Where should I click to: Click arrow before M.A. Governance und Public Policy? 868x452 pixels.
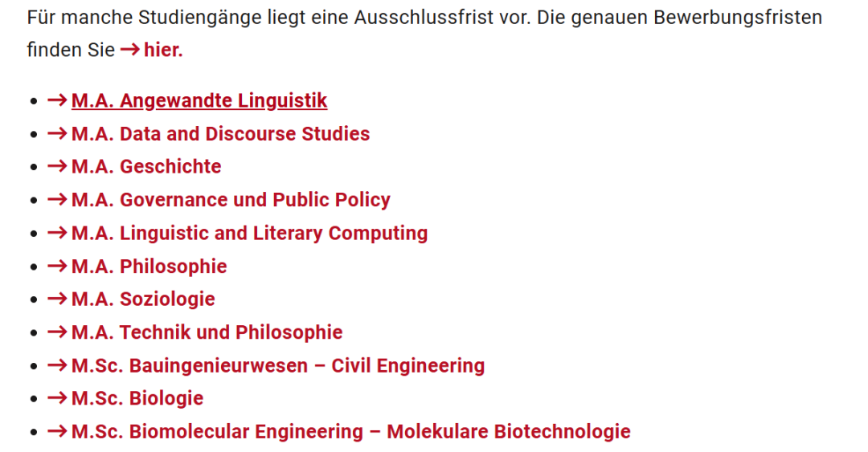click(57, 200)
